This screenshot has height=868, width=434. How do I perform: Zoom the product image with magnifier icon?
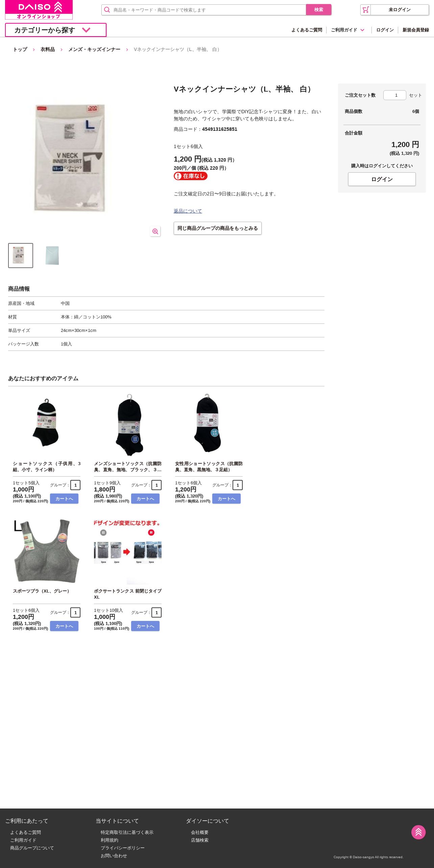click(155, 231)
